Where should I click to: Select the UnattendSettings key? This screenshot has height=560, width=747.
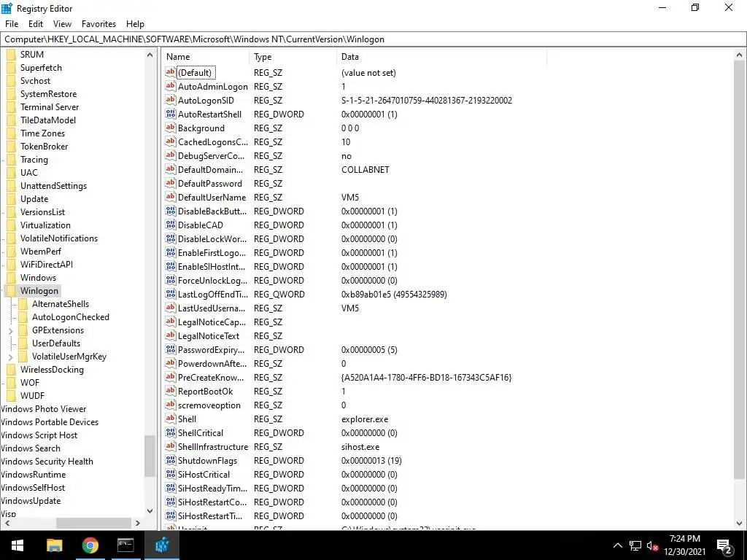point(53,186)
